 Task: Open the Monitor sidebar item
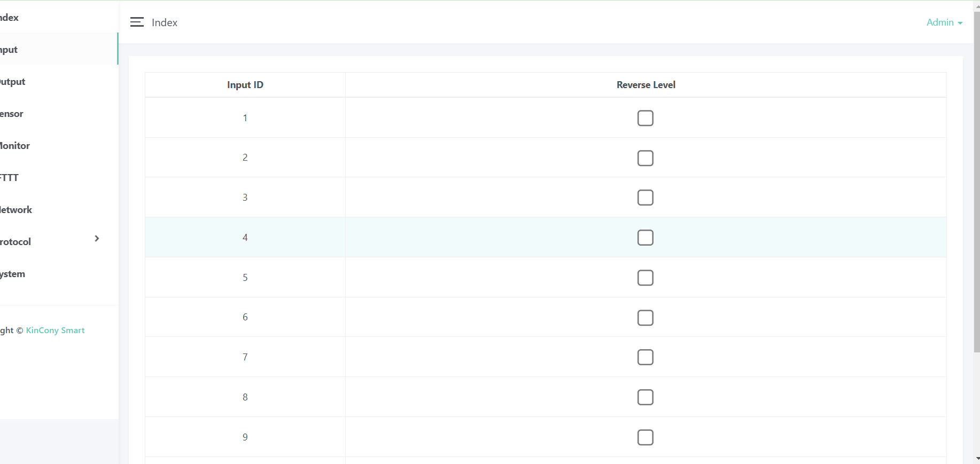click(15, 146)
